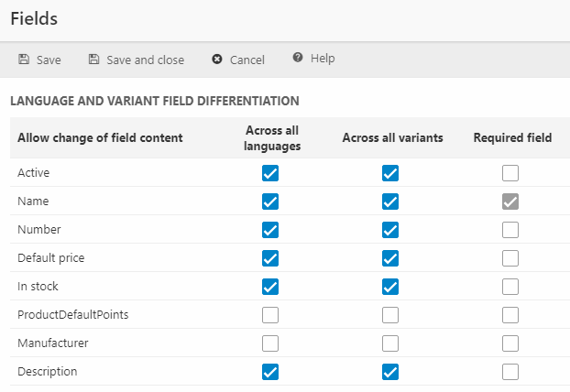Enable Manufacturer across all variants
This screenshot has width=570, height=392.
[390, 343]
